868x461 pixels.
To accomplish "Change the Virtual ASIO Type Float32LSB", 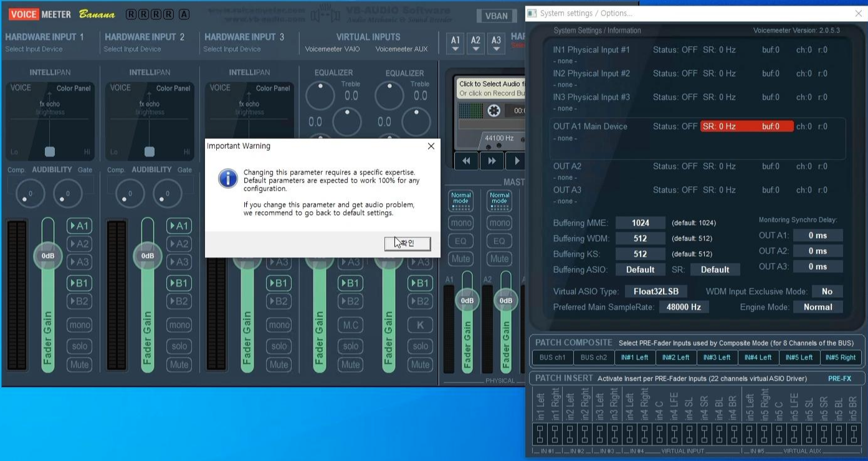I will coord(656,292).
